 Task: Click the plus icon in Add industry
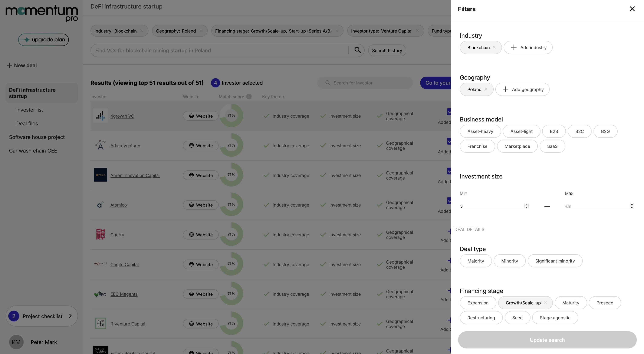(x=514, y=47)
